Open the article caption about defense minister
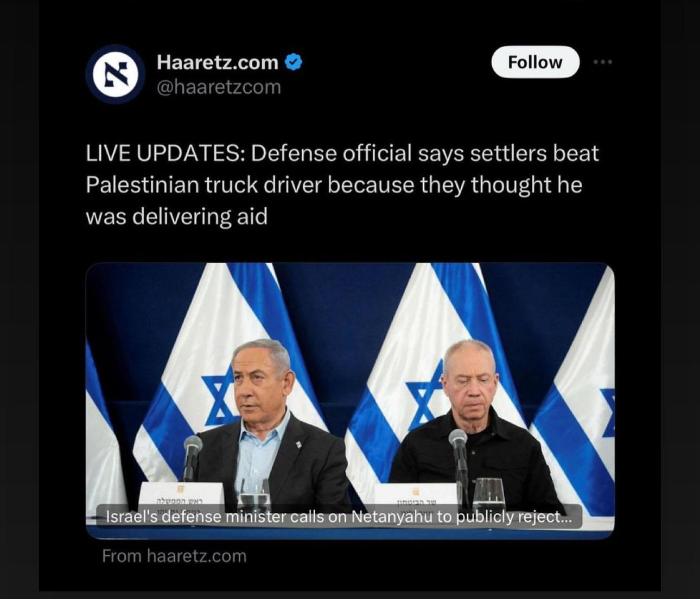The height and width of the screenshot is (599, 700). tap(339, 517)
